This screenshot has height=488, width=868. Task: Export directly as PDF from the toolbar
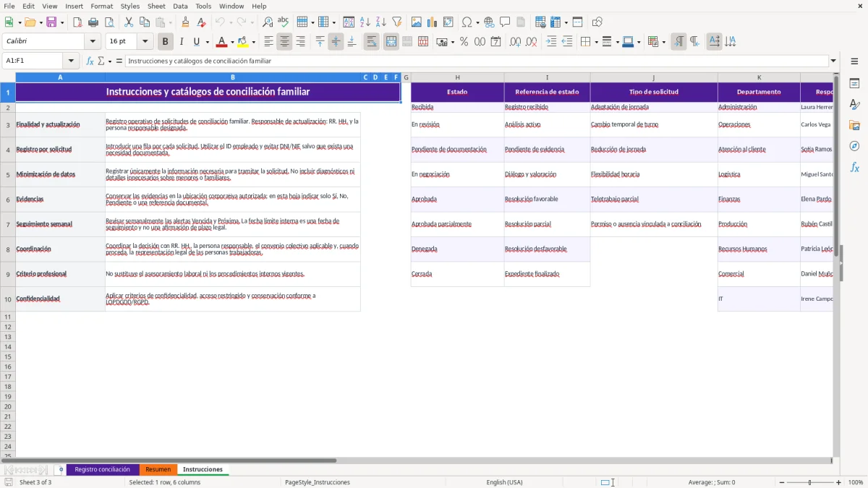77,22
